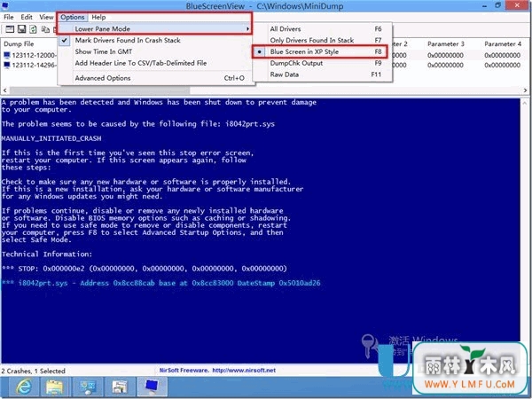The width and height of the screenshot is (532, 399).
Task: Click the highlighted i8042prt.sys address line
Action: (x=160, y=283)
